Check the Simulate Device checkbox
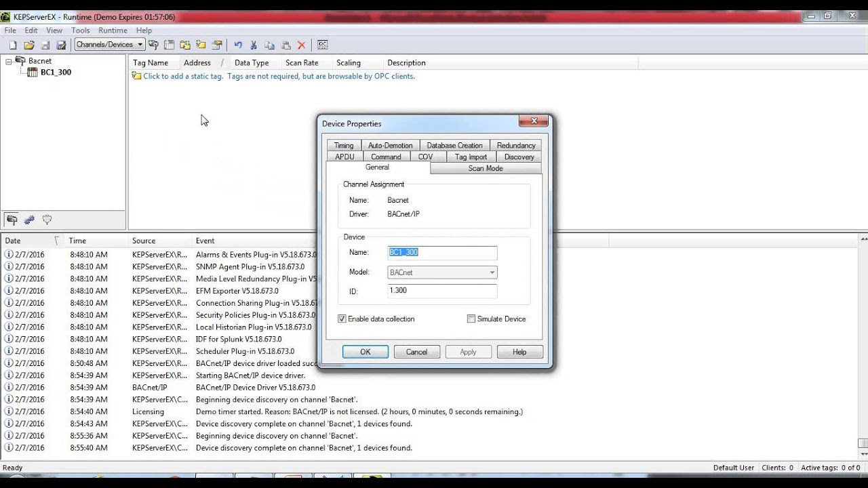868x488 pixels. click(471, 319)
